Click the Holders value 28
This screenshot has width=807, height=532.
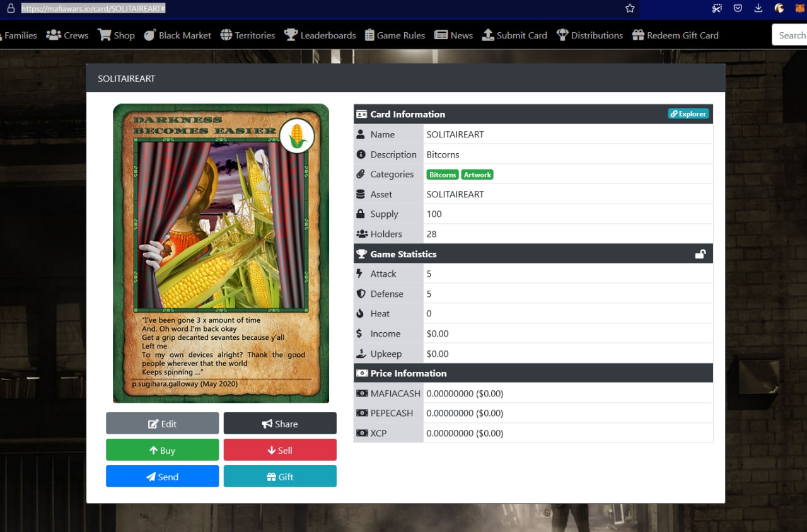pos(431,234)
